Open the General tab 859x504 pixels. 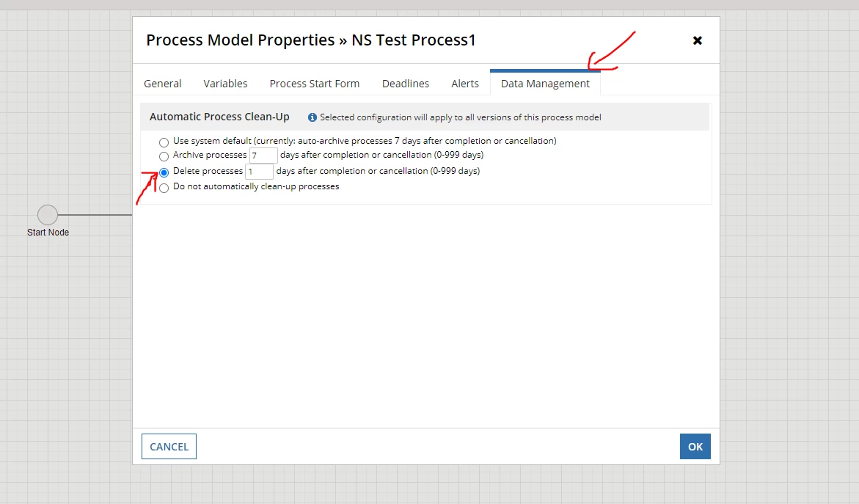point(163,84)
